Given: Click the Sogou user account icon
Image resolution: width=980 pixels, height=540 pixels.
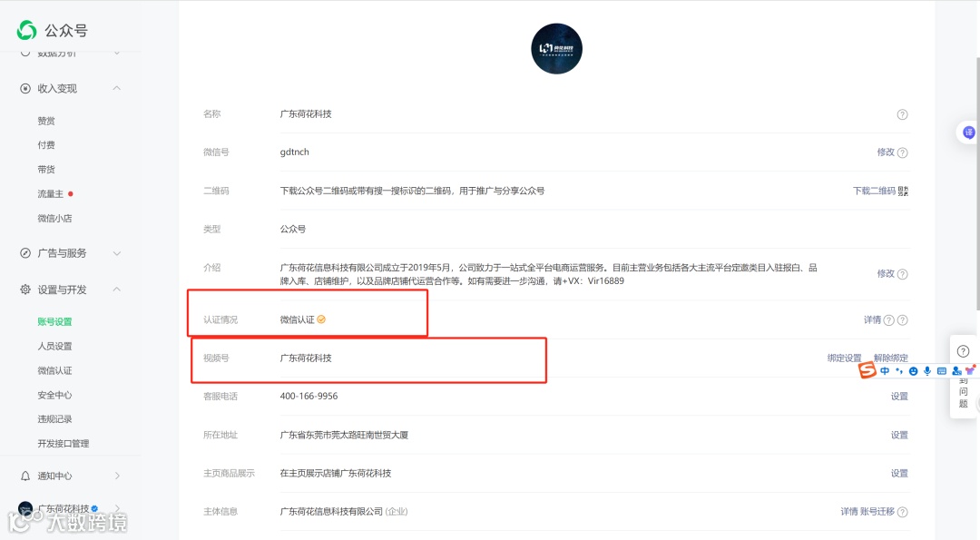Looking at the screenshot, I should (x=956, y=371).
